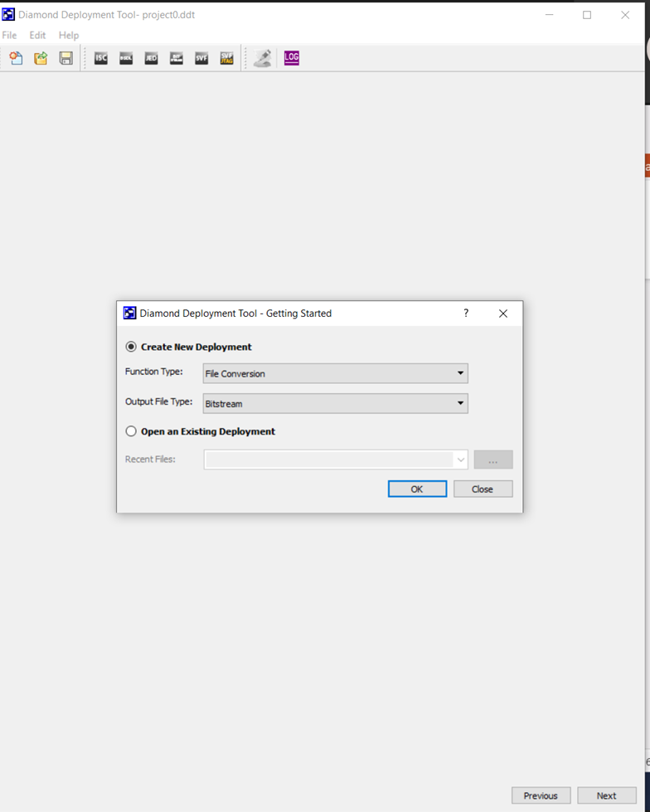Viewport: 650px width, 812px height.
Task: Close the Getting Started dialog
Action: [503, 314]
